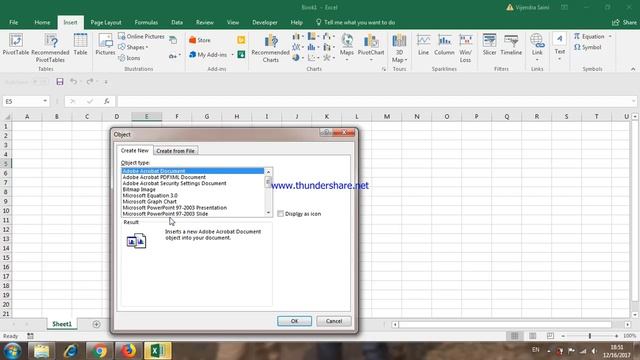This screenshot has width=640, height=360.
Task: Click the PivotTable icon
Action: [x=16, y=44]
